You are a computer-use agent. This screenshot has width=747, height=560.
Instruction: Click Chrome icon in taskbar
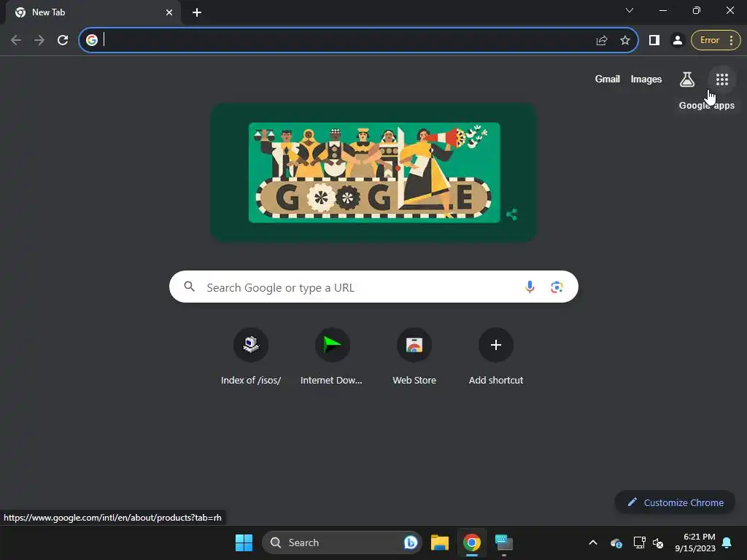[x=472, y=542]
